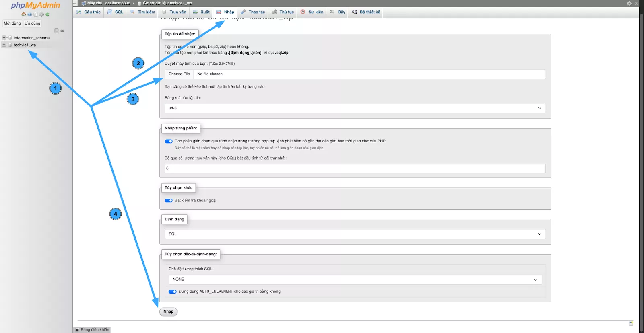644x333 pixels.
Task: Collapse all with the minus icon above database tree
Action: 56,31
